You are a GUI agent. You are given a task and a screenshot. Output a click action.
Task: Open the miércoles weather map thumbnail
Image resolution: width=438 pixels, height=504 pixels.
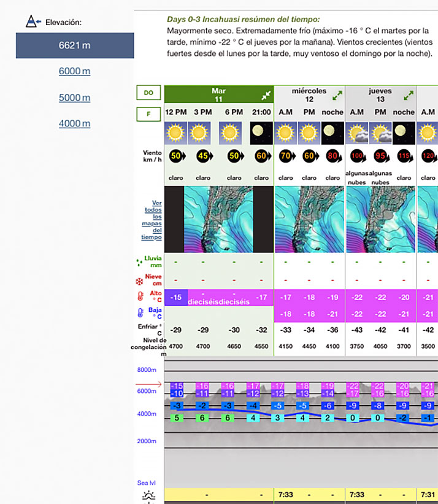pyautogui.click(x=309, y=220)
